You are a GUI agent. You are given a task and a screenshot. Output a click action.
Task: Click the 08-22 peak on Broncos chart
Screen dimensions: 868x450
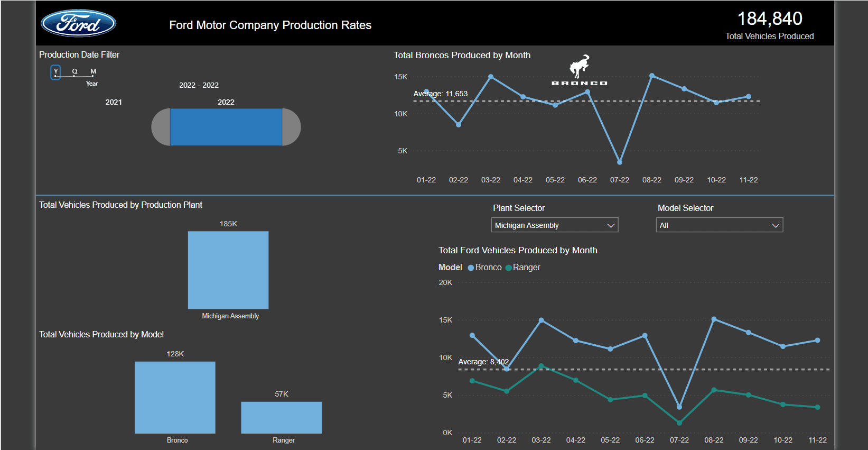(652, 76)
